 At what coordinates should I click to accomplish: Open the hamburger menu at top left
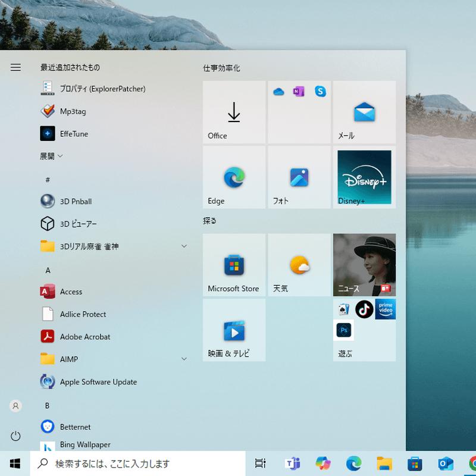click(x=15, y=67)
